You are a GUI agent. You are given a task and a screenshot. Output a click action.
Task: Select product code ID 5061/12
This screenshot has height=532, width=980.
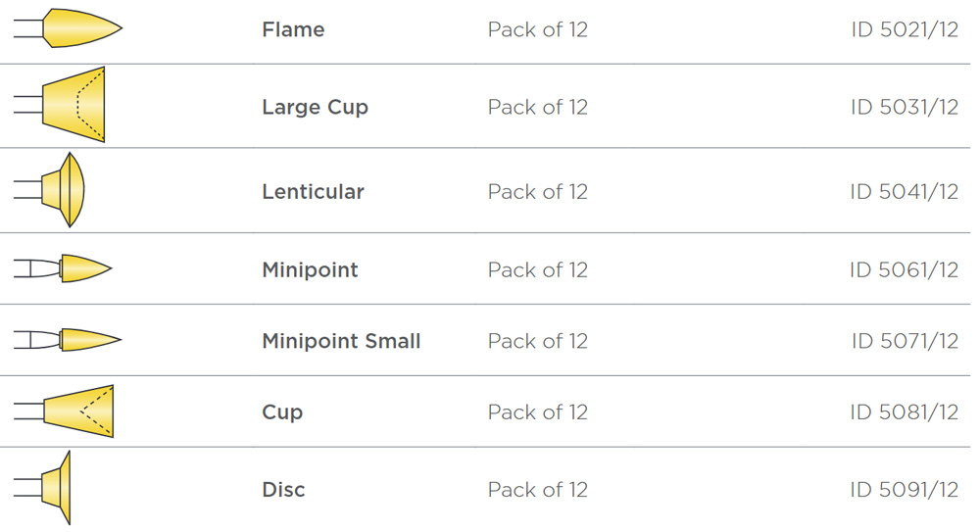[904, 269]
